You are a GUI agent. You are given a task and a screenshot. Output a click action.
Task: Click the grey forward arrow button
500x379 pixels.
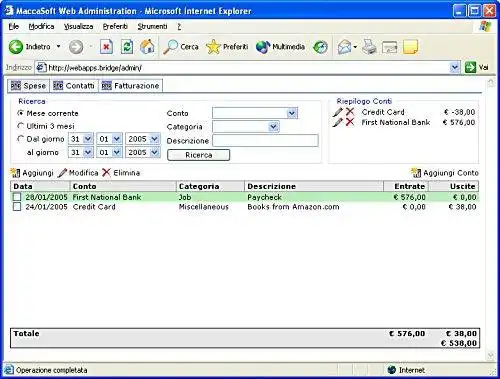[x=76, y=47]
